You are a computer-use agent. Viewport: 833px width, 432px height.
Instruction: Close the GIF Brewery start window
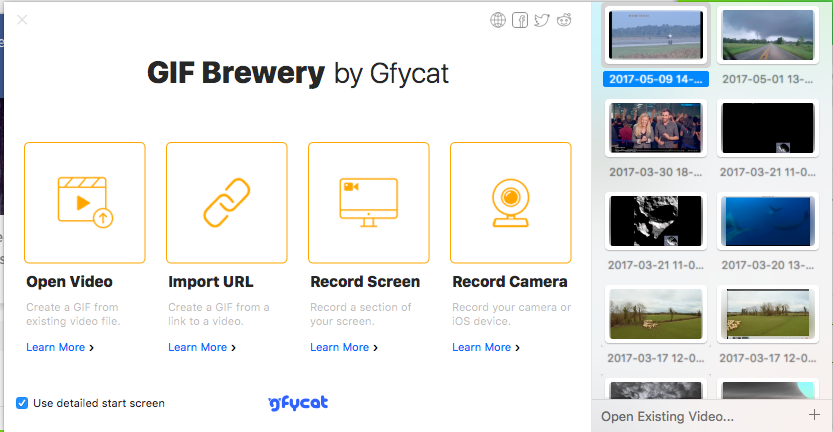click(x=23, y=19)
